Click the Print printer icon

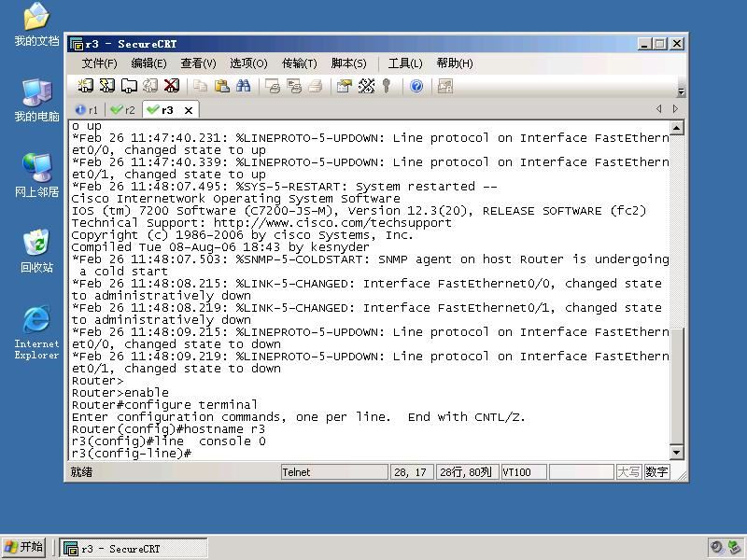[316, 86]
